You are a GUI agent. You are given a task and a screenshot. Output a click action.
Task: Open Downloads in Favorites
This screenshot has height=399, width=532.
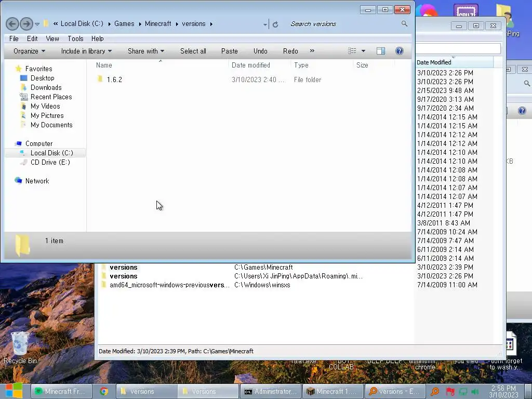[x=46, y=87]
